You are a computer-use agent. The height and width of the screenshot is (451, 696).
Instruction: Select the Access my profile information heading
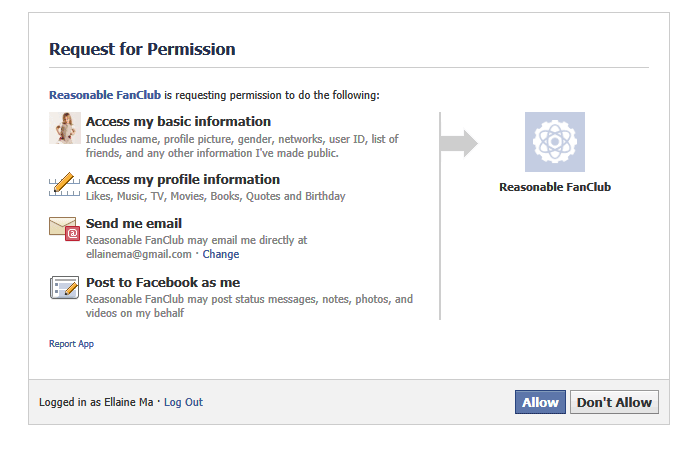(183, 180)
